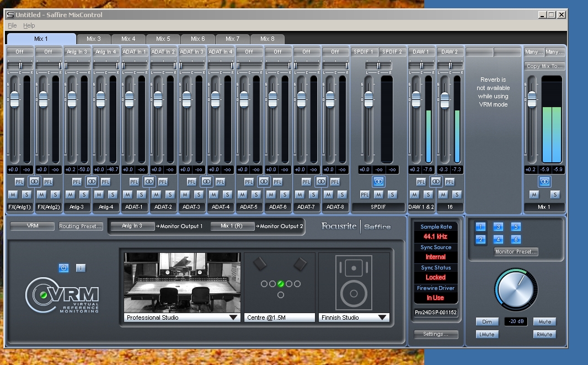The height and width of the screenshot is (365, 588).
Task: Toggle stereo link for Anlg-3 and Anlg-4
Action: tap(92, 182)
